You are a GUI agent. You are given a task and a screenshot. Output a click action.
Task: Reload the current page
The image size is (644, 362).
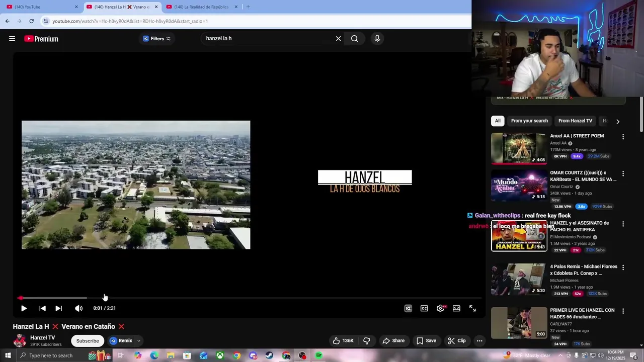pyautogui.click(x=31, y=21)
